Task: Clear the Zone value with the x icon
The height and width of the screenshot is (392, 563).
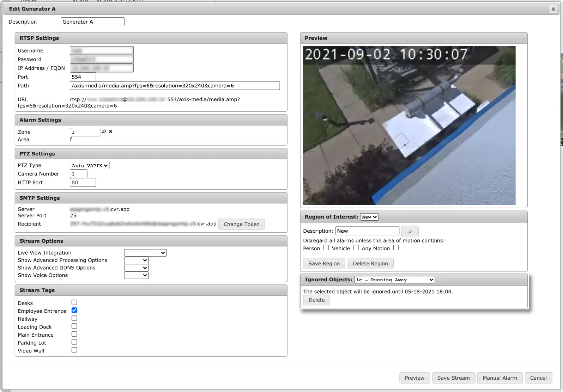Action: [x=110, y=131]
